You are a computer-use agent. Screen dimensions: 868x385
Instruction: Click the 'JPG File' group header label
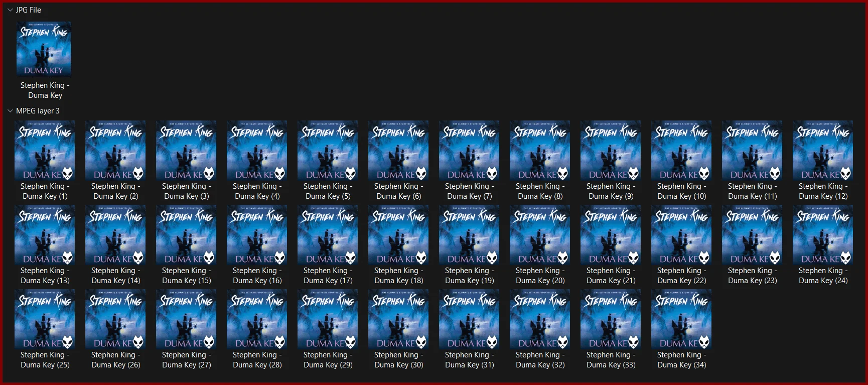click(x=29, y=10)
